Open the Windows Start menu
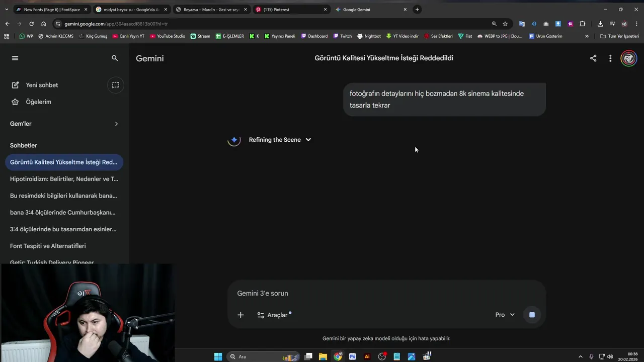This screenshot has width=644, height=362. (218, 356)
